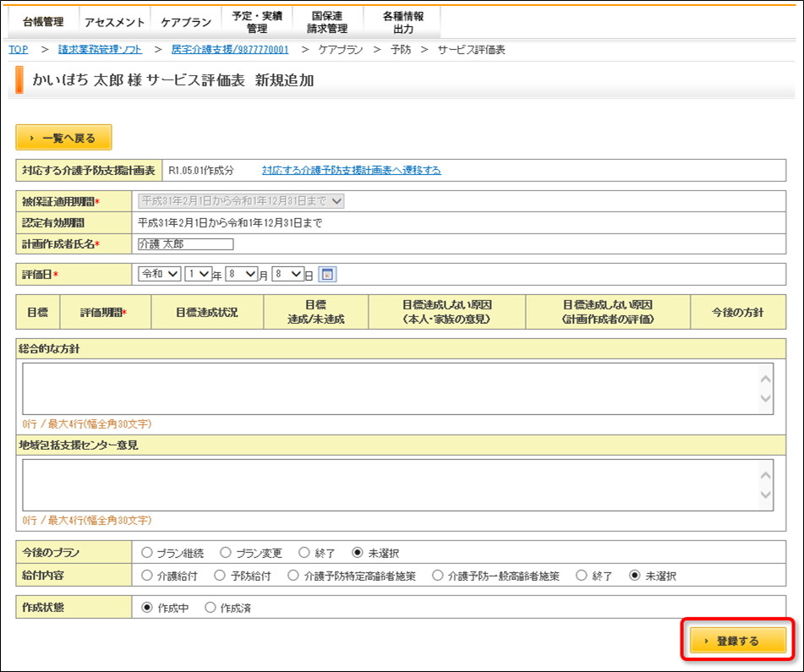804x672 pixels.
Task: Select 介護給付 radio button
Action: (x=147, y=575)
